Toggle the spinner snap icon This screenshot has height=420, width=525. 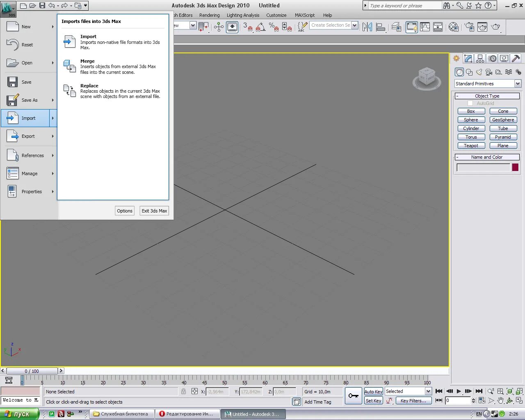pos(287,27)
